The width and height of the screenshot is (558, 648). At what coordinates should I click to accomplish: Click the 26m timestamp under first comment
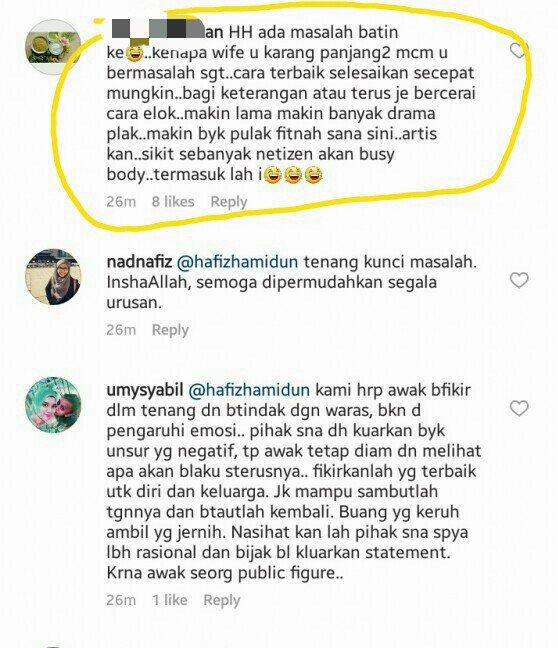click(121, 202)
